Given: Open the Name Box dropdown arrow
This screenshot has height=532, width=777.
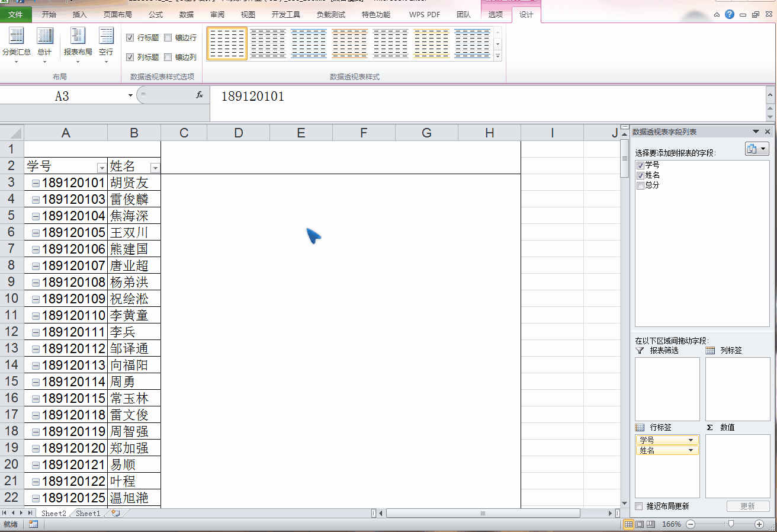Looking at the screenshot, I should [x=130, y=95].
